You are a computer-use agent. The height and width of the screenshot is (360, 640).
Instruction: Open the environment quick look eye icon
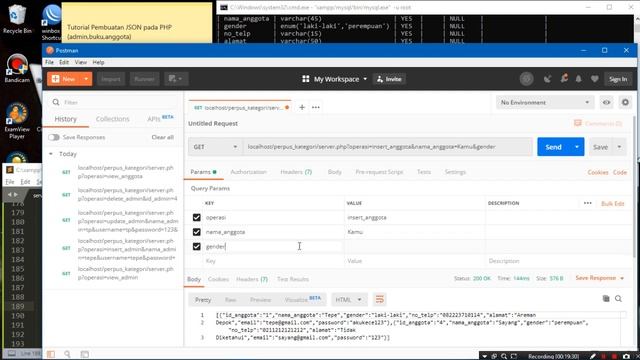(607, 102)
